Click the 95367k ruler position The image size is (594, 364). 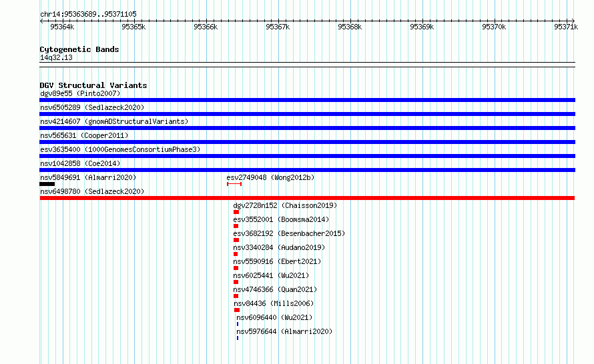click(x=278, y=27)
